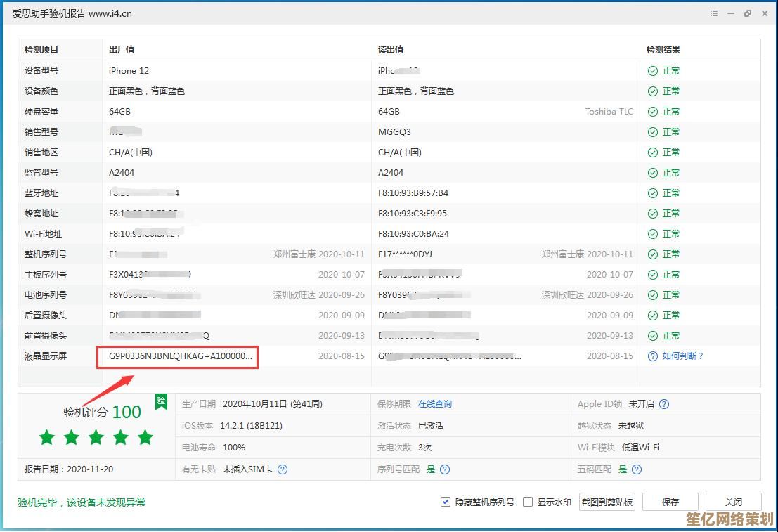
Task: Click the 检测结果 column header
Action: coord(663,50)
